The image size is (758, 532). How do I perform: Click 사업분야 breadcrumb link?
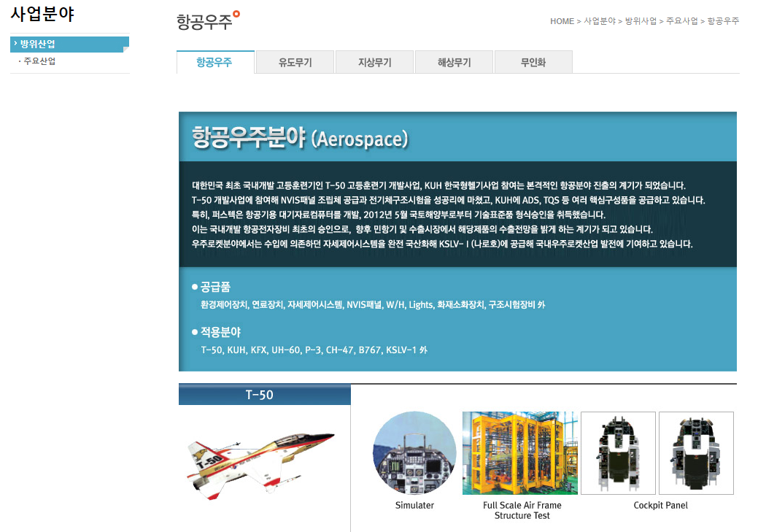600,21
